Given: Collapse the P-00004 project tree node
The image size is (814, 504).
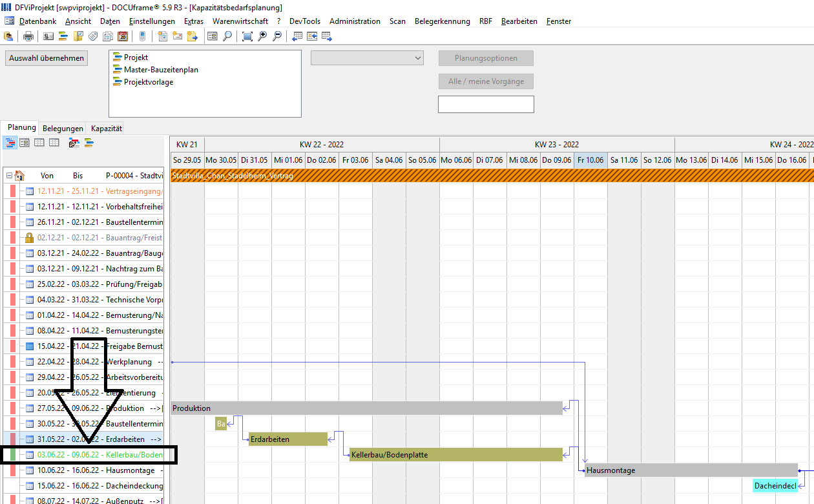Looking at the screenshot, I should point(9,175).
